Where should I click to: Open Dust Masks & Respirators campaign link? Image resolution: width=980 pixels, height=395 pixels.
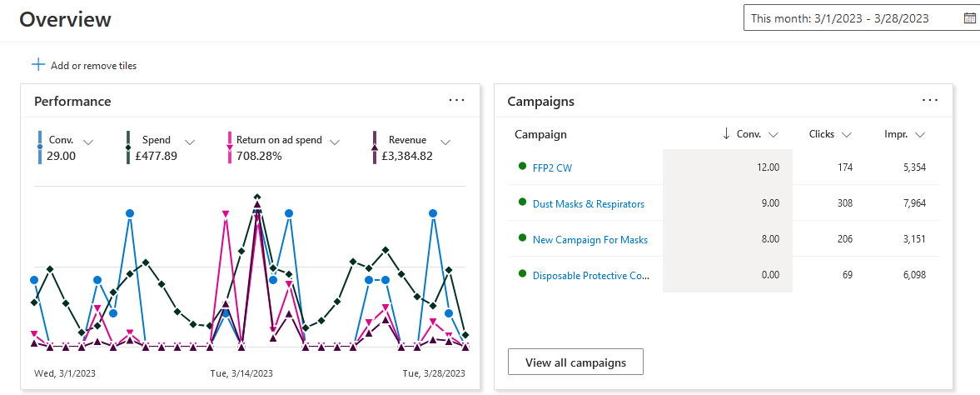click(588, 203)
